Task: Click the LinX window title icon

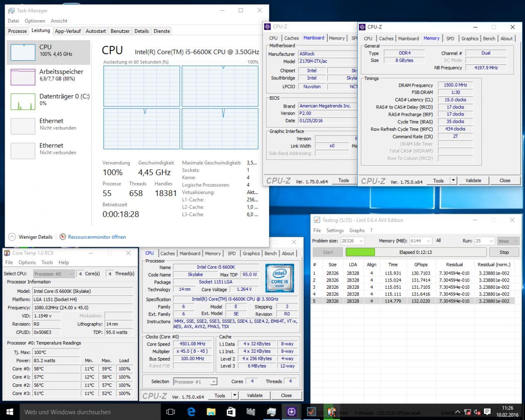Action: tap(317, 220)
